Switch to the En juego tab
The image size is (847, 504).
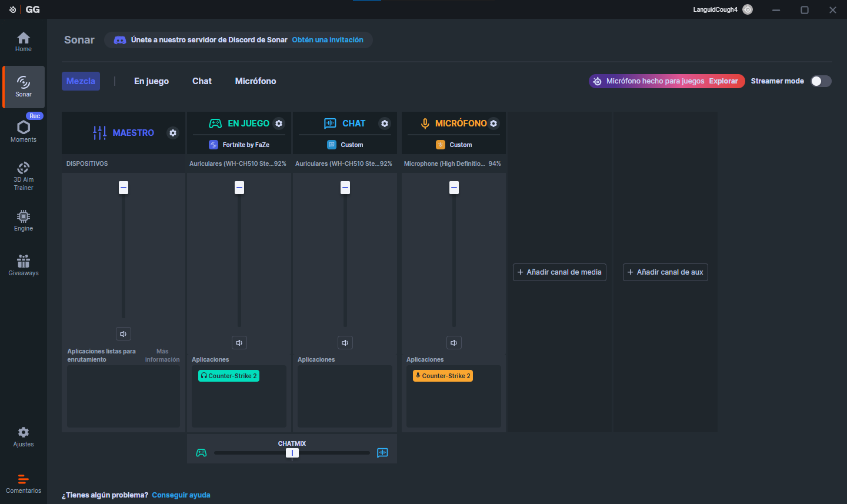coord(151,81)
